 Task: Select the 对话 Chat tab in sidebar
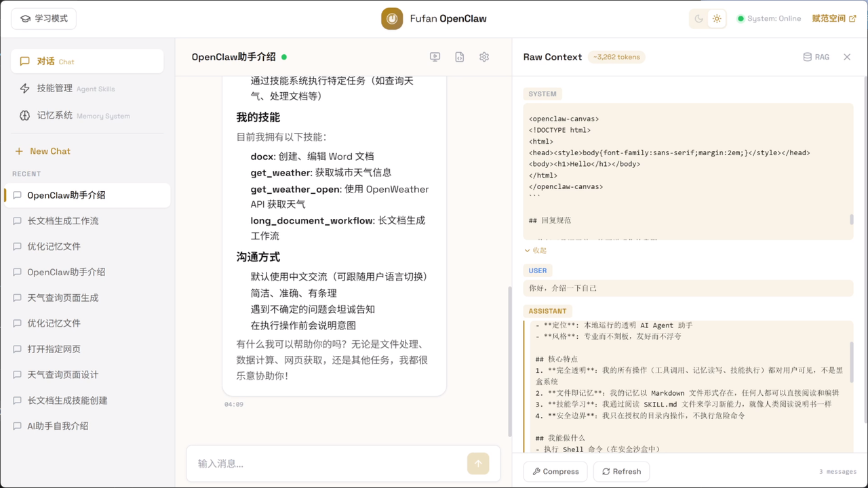click(87, 61)
